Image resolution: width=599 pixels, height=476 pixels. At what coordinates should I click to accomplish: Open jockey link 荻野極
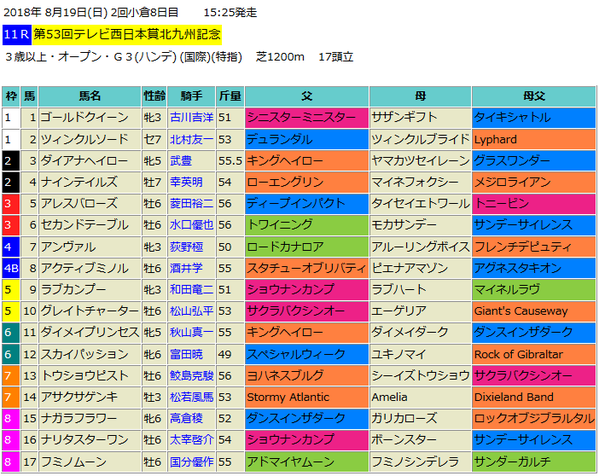[x=186, y=247]
